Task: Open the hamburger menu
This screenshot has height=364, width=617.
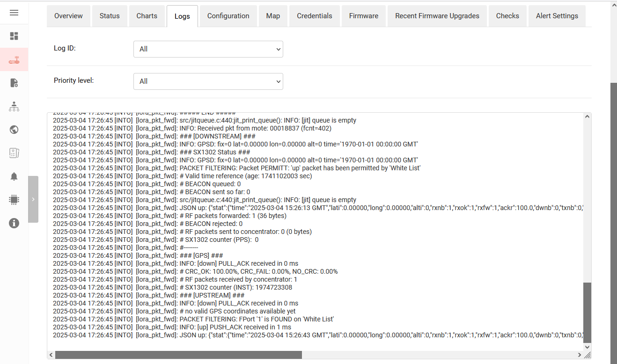Action: pyautogui.click(x=14, y=13)
